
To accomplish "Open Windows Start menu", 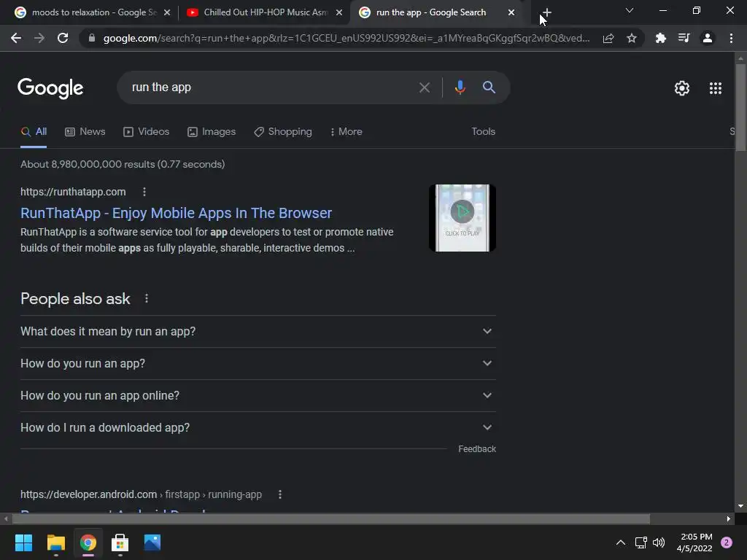I will point(23,542).
